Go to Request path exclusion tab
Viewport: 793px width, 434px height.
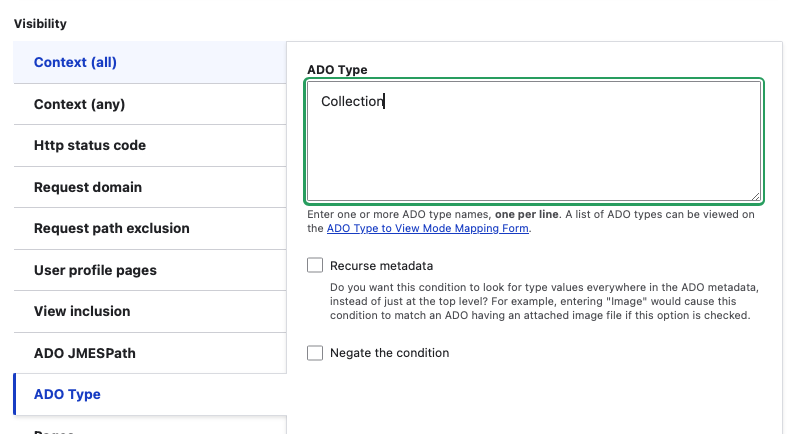111,228
